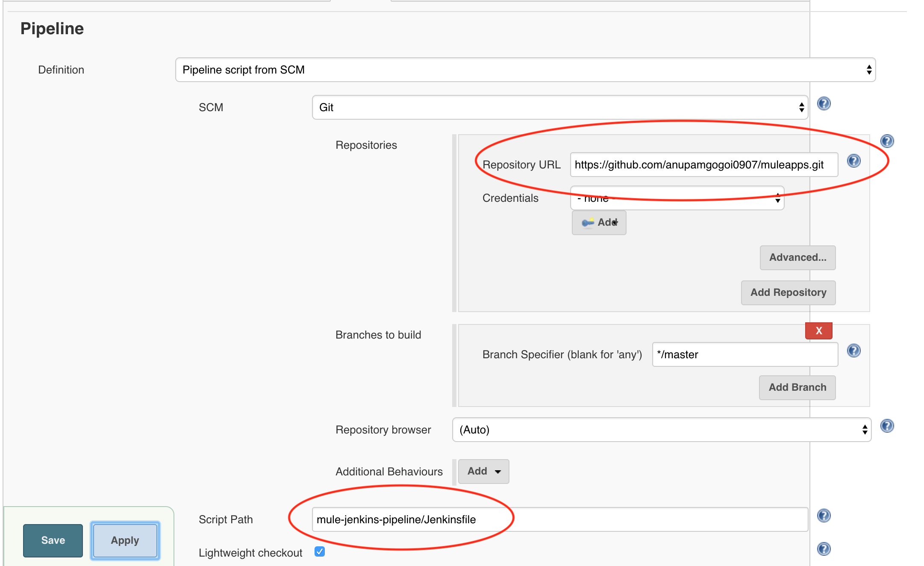Open the Definition dropdown
924x566 pixels.
(x=525, y=70)
